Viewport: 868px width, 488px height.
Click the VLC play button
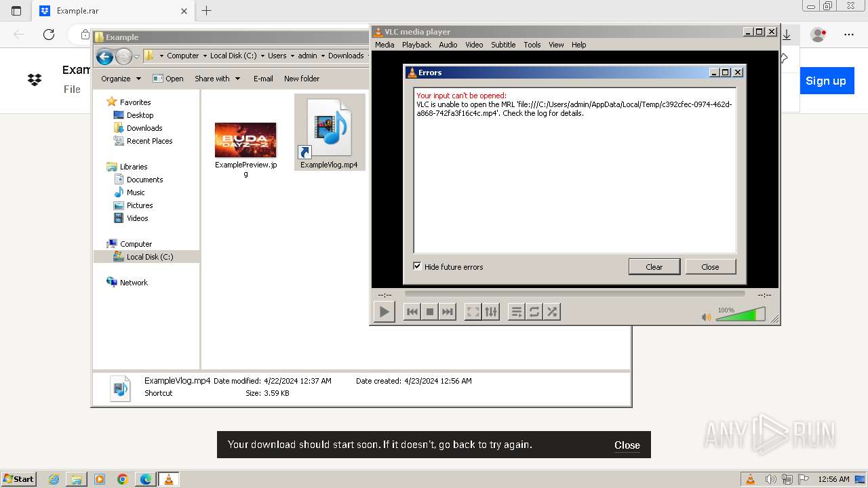click(x=384, y=312)
